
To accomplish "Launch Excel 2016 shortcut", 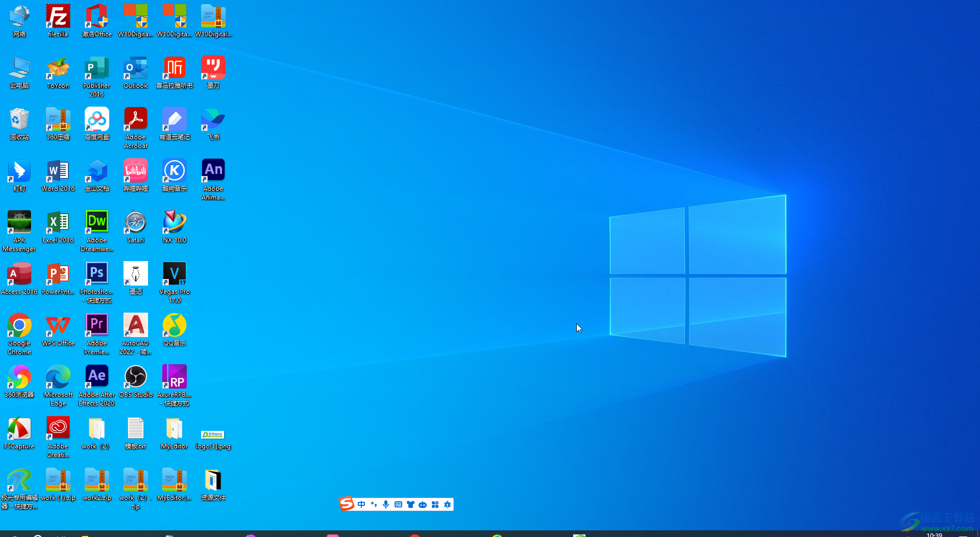I will click(x=58, y=227).
